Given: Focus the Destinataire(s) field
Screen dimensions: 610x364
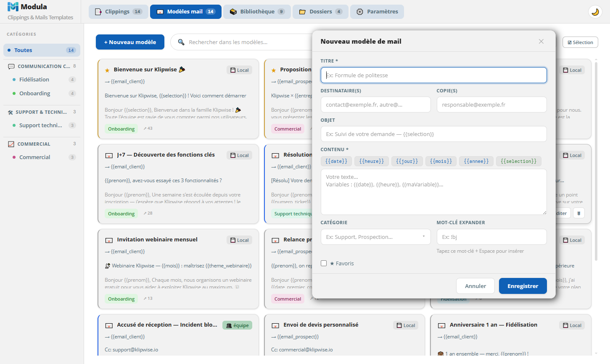Looking at the screenshot, I should [x=375, y=105].
